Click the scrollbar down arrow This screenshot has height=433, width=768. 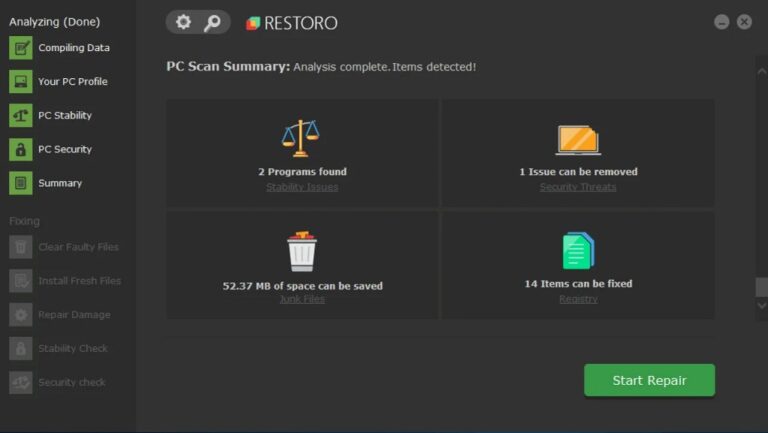tap(762, 306)
